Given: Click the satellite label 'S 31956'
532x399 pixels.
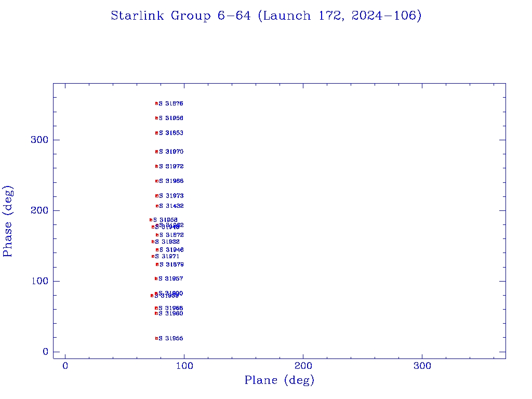Looking at the screenshot, I should (x=171, y=118).
